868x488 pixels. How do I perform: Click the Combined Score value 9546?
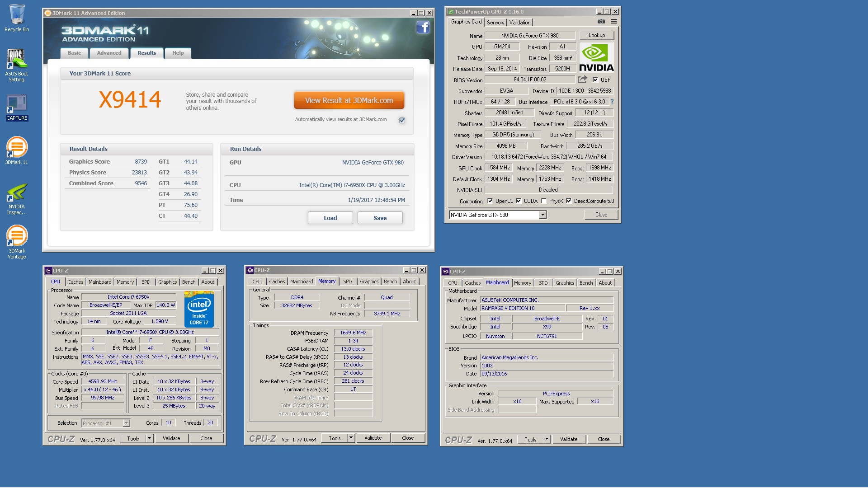tap(141, 183)
